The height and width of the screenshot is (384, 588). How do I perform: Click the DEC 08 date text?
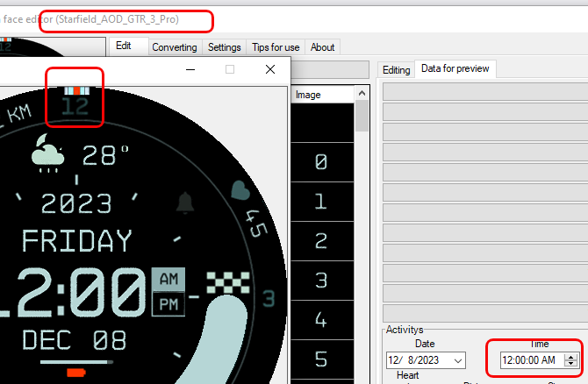point(75,340)
